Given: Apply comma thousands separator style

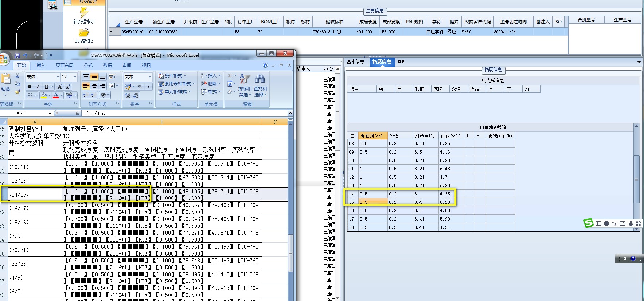Looking at the screenshot, I should pos(149,87).
